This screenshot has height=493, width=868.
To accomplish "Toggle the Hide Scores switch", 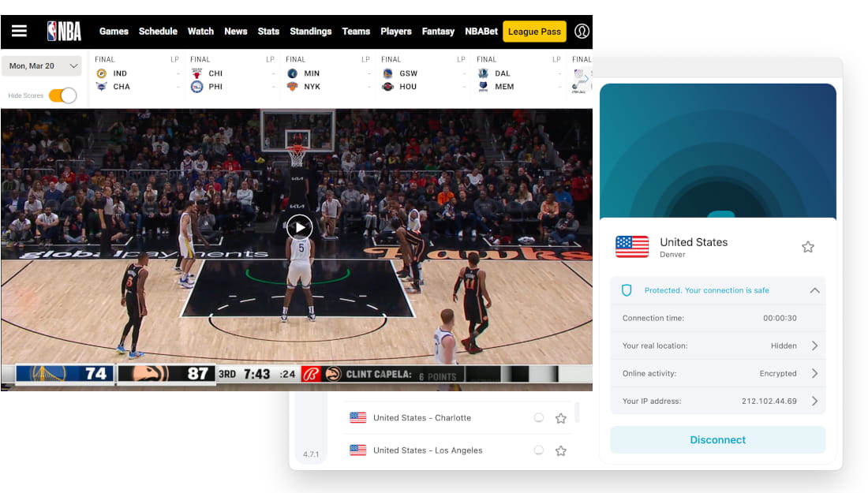I will point(62,95).
